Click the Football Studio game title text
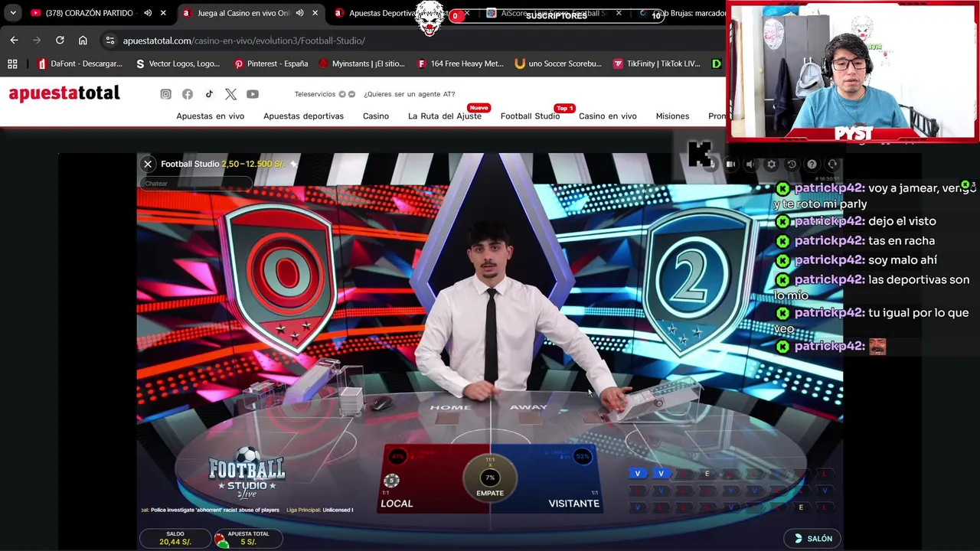980x551 pixels. [190, 164]
